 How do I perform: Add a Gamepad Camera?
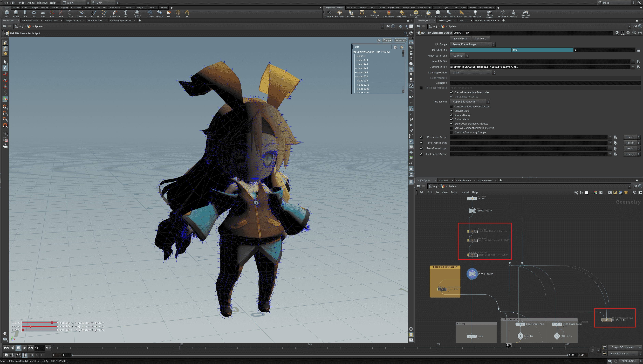click(x=525, y=14)
